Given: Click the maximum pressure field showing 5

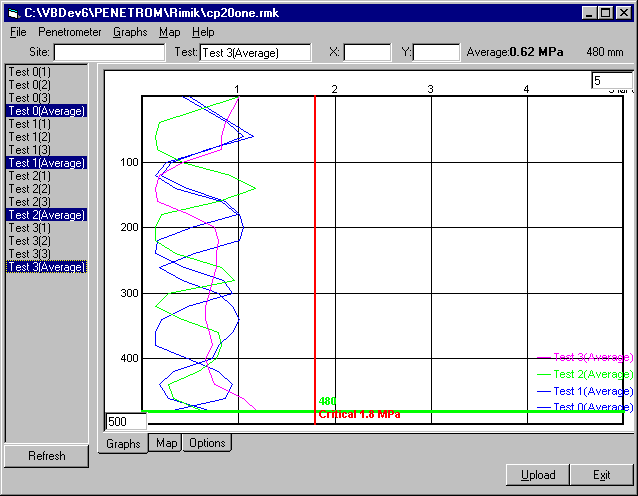Looking at the screenshot, I should click(612, 81).
